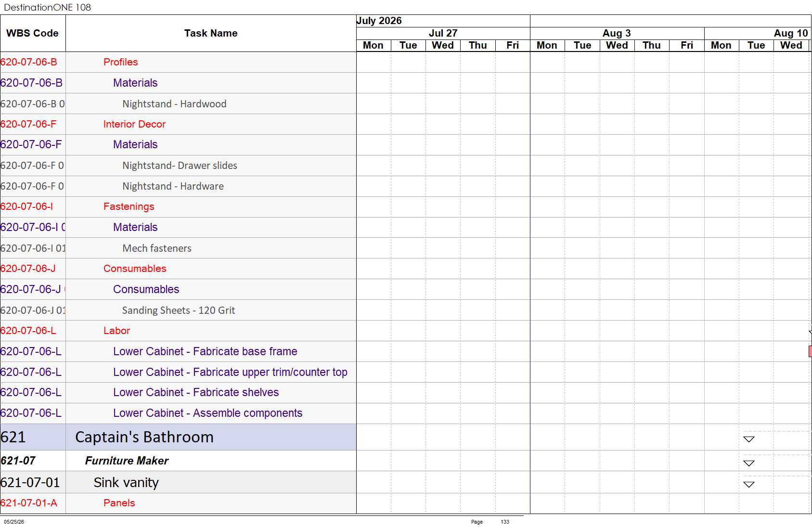This screenshot has height=528, width=812.
Task: Click WBS code 620-07-06-B of Profiles row
Action: pos(29,62)
